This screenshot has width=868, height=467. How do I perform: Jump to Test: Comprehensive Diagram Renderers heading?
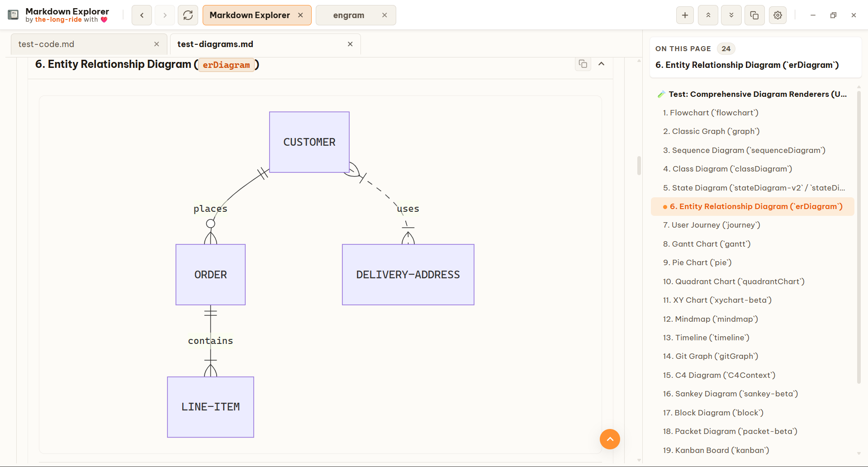pyautogui.click(x=752, y=94)
